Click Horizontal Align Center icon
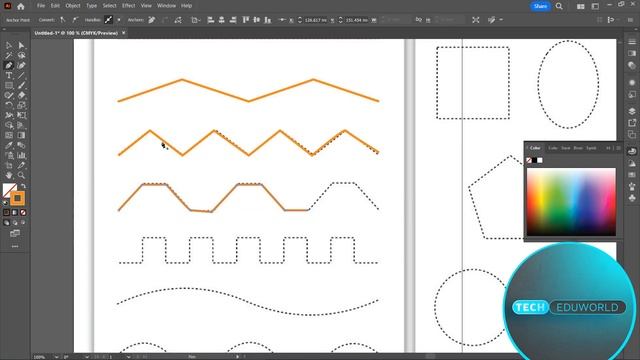Image resolution: width=640 pixels, height=360 pixels. (x=222, y=20)
